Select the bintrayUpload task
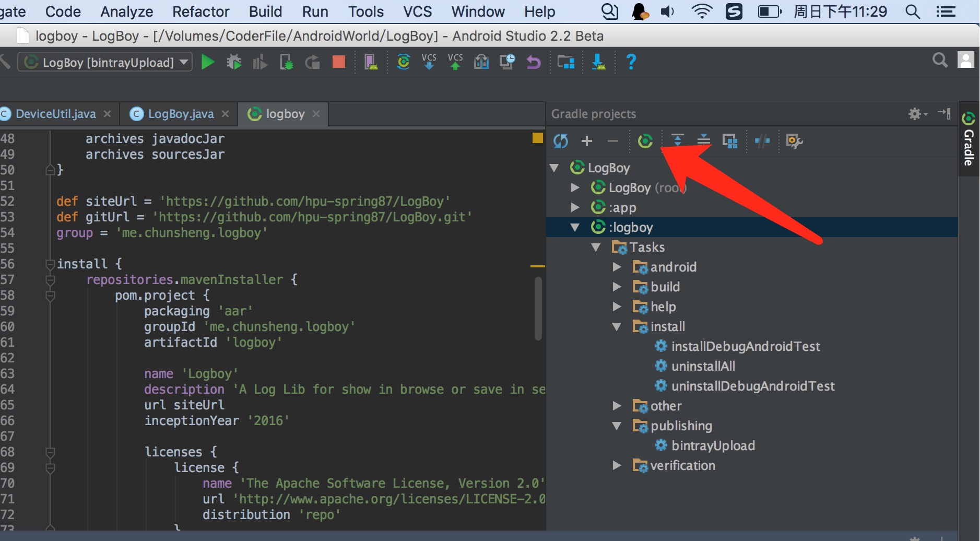 pos(713,445)
